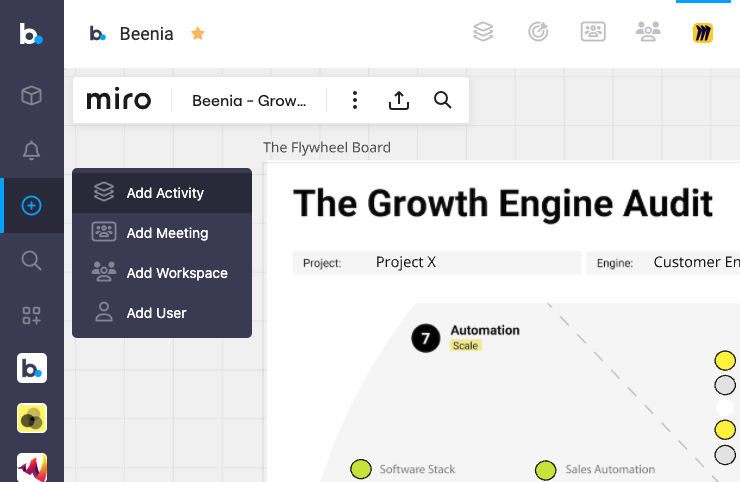Open search from the left sidebar

click(x=31, y=261)
